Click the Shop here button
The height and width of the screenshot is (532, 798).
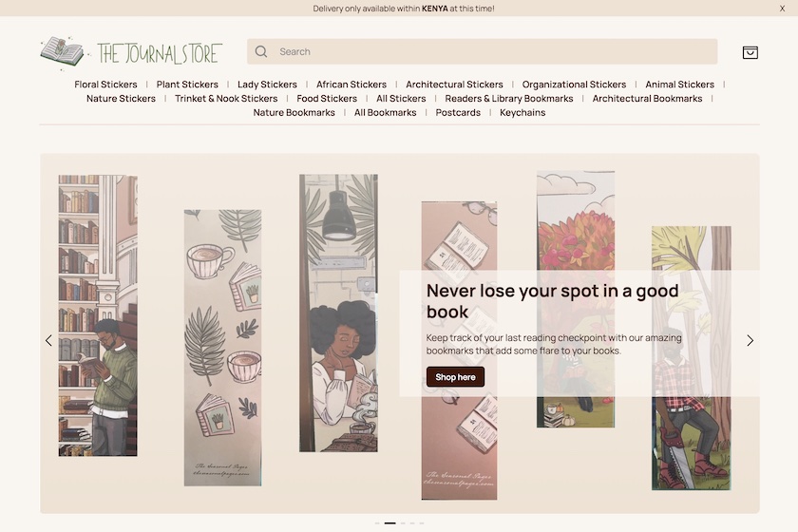455,377
